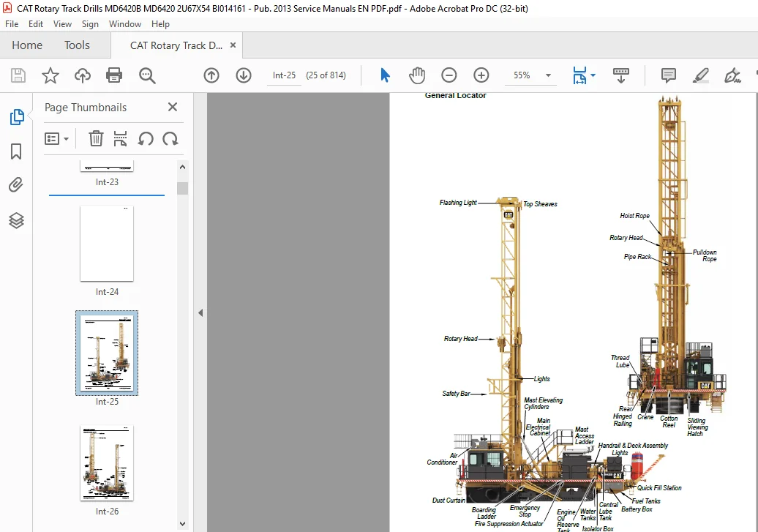Click Fit width scrolling page icon
758x532 pixels.
pos(579,75)
